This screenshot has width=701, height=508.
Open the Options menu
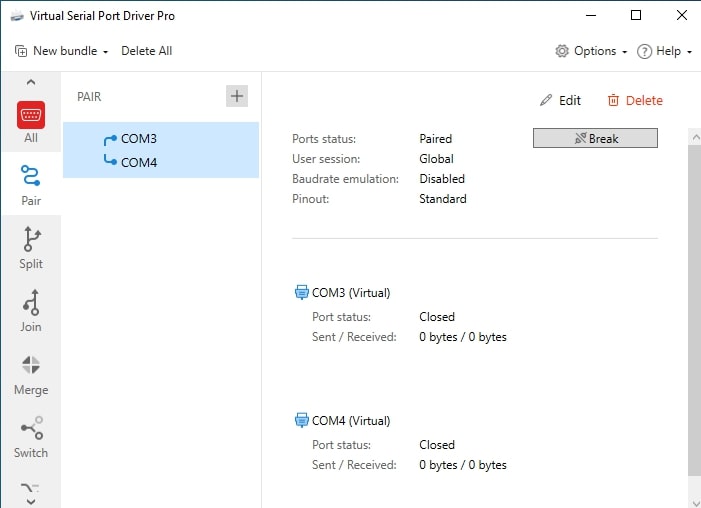coord(591,51)
